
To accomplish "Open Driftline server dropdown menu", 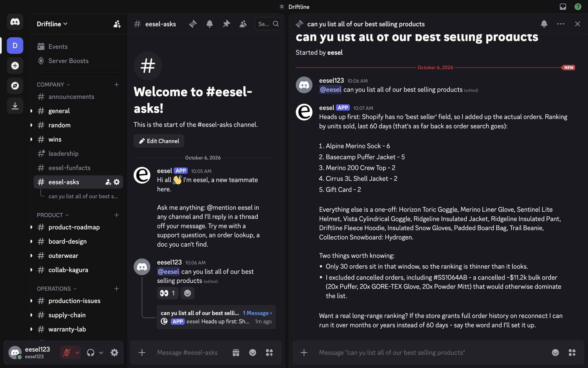I will [x=52, y=24].
